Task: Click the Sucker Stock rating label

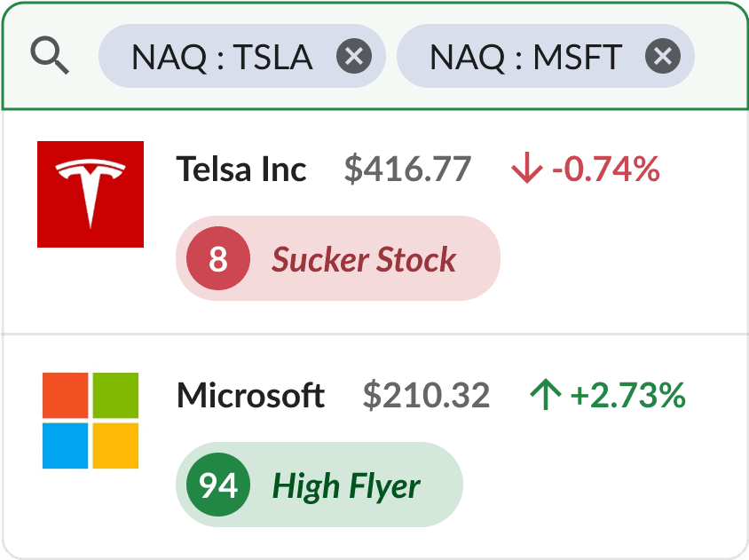Action: point(364,259)
